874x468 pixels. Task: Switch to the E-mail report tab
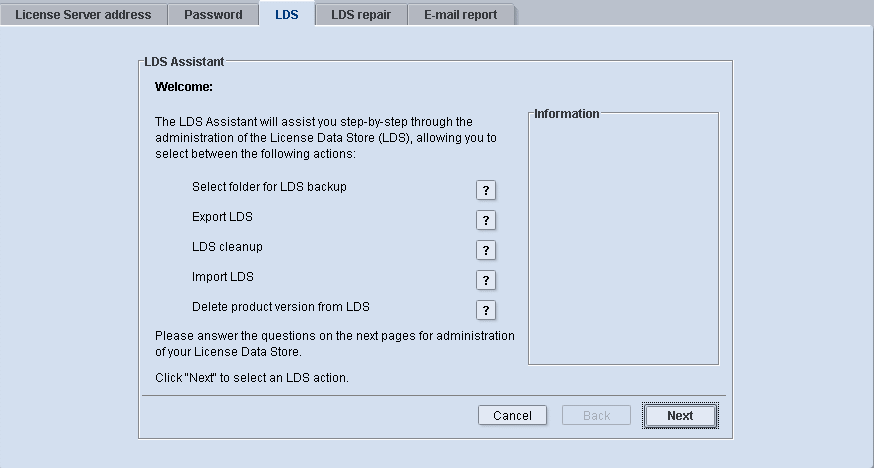tap(460, 15)
